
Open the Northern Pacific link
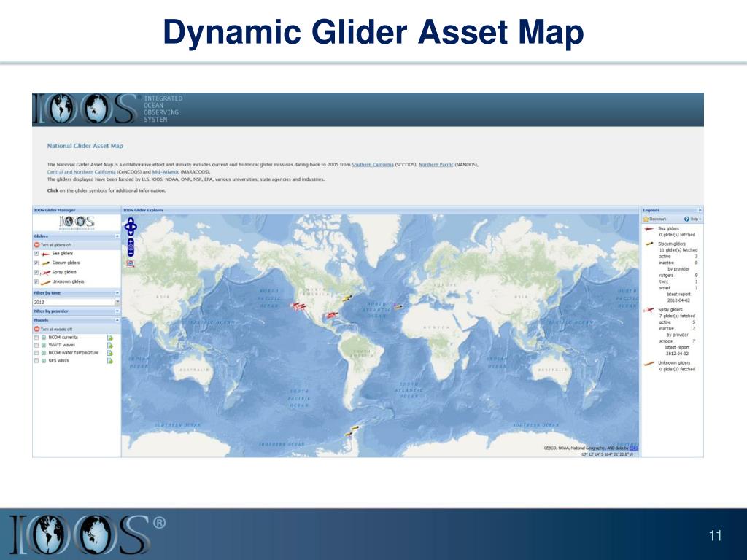436,164
